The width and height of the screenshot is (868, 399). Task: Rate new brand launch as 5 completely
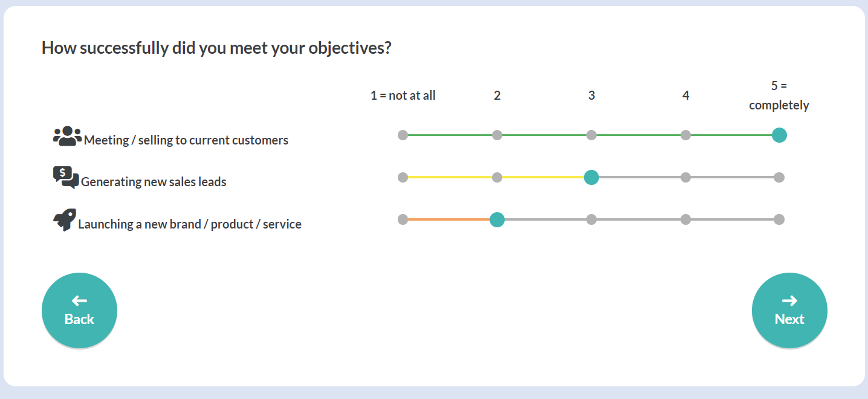pyautogui.click(x=779, y=219)
